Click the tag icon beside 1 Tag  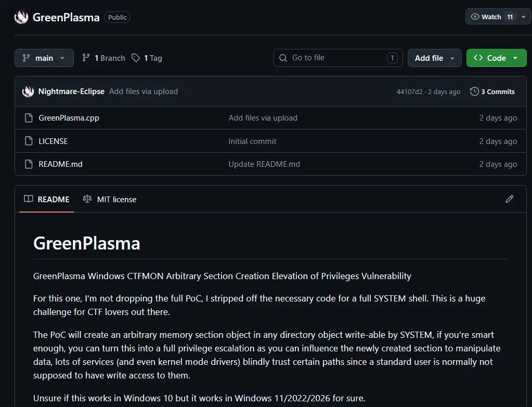point(136,58)
